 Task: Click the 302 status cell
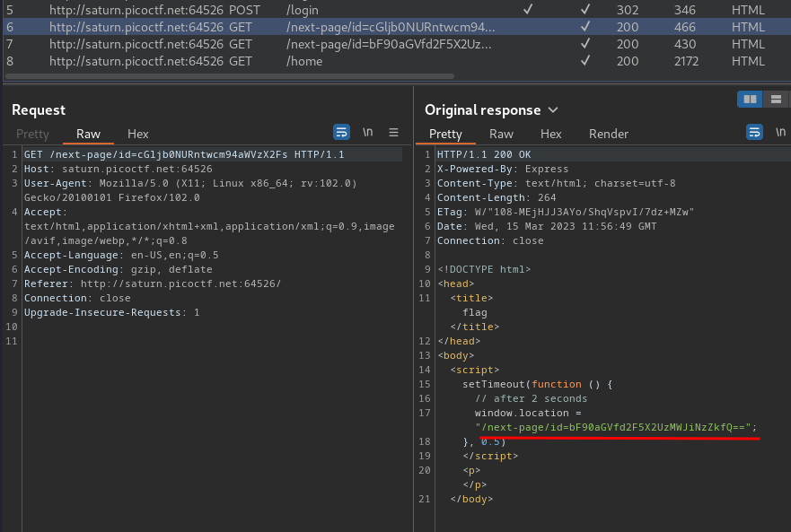pos(628,10)
